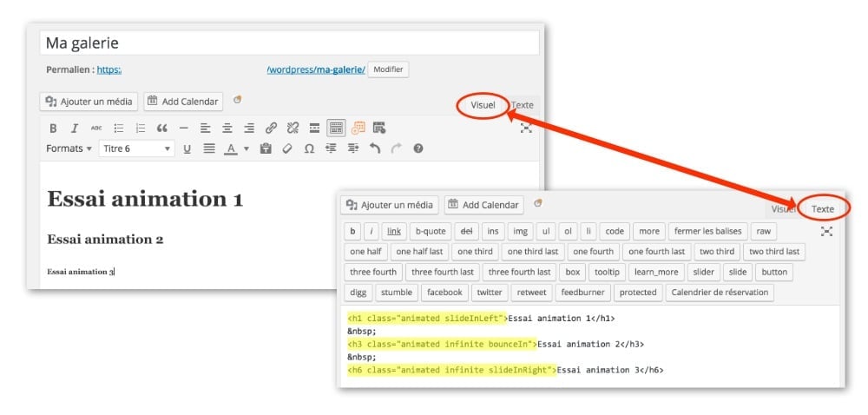Apply the text color (A) button
Image resolution: width=868 pixels, height=415 pixels.
point(231,148)
